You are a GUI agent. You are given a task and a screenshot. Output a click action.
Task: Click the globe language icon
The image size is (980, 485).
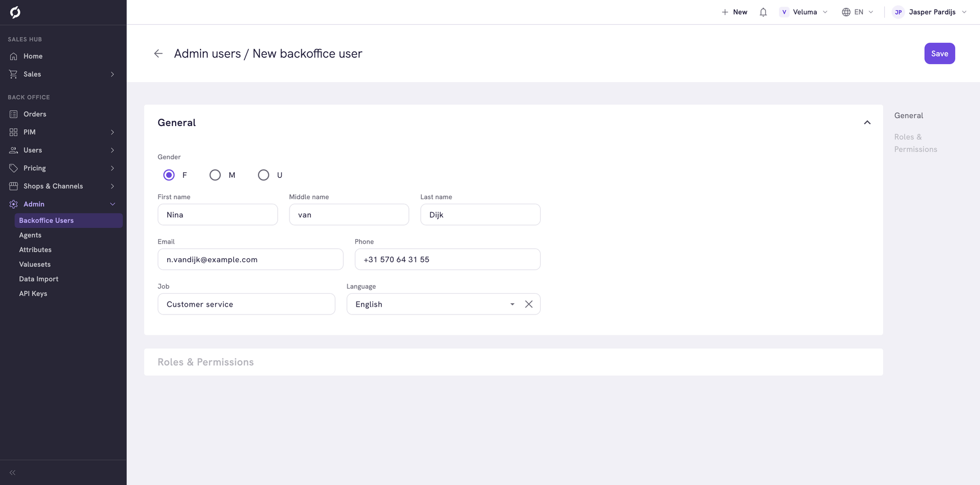[x=846, y=12]
